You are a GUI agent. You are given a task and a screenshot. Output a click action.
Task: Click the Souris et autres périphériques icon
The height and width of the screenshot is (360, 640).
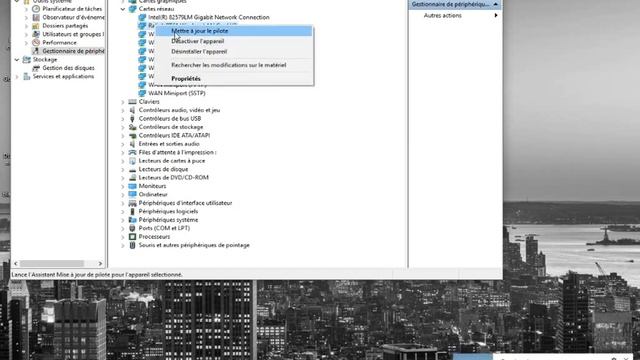132,245
